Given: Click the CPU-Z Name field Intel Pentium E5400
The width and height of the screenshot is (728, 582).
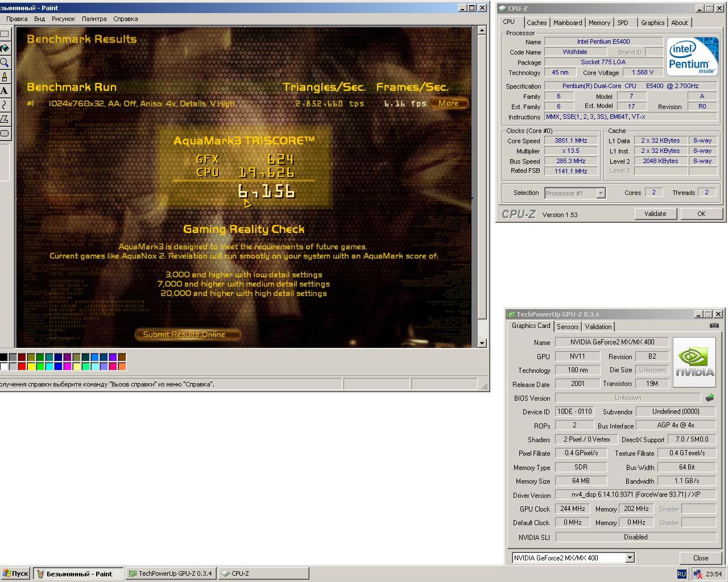Looking at the screenshot, I should click(x=603, y=41).
